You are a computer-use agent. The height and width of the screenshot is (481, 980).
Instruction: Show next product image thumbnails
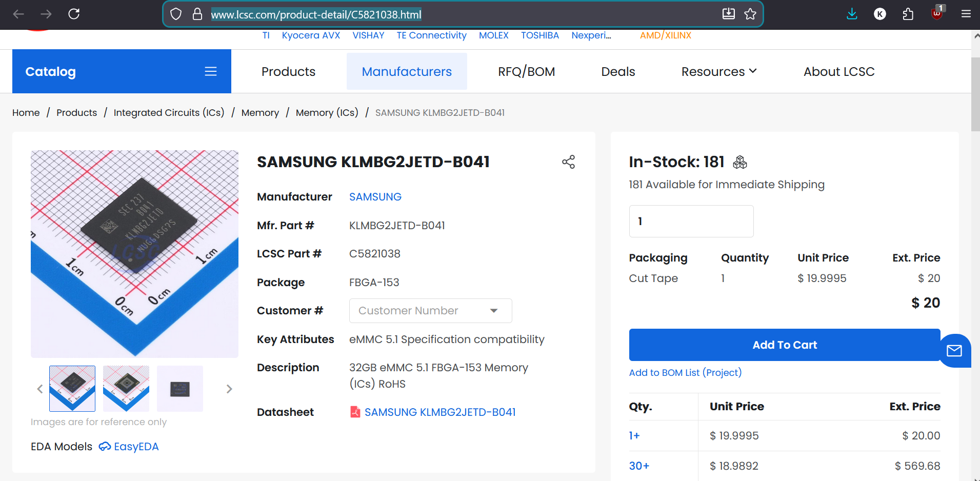[229, 389]
